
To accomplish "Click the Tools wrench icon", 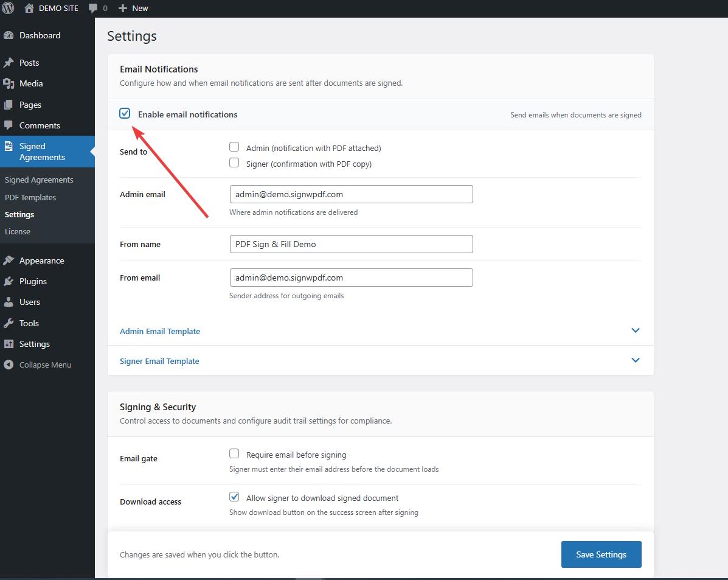I will 9,323.
